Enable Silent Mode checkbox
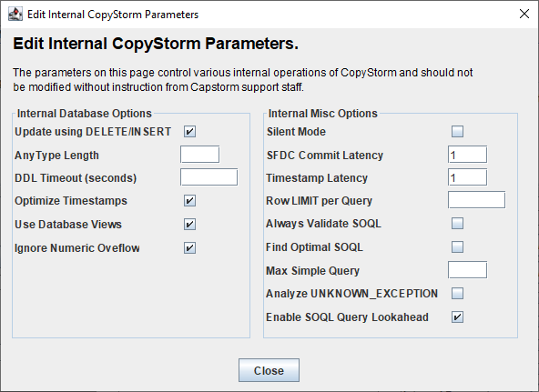 tap(457, 132)
